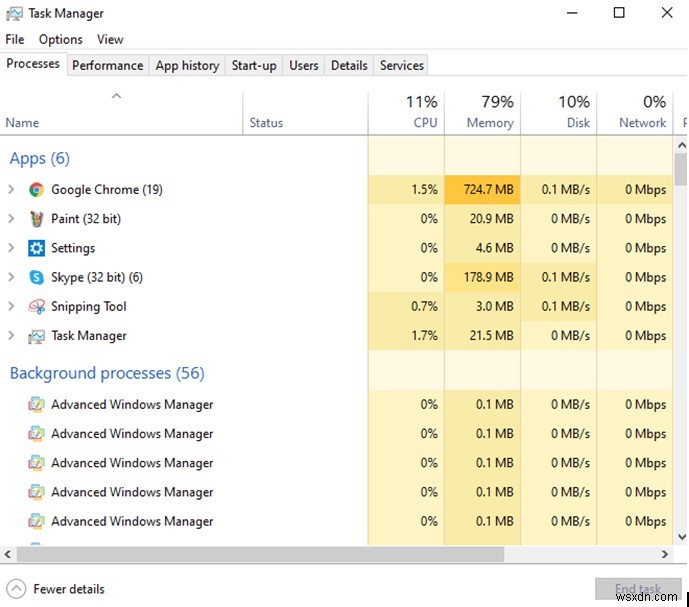
Task: Switch to the Performance tab
Action: pyautogui.click(x=108, y=65)
